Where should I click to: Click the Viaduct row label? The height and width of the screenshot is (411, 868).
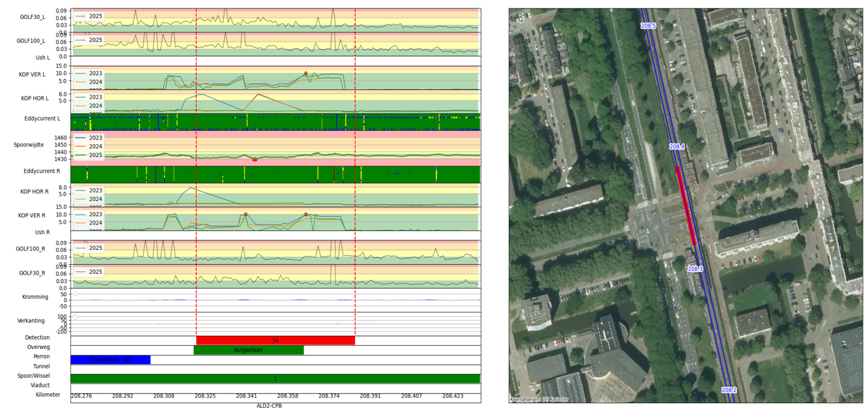pyautogui.click(x=40, y=386)
